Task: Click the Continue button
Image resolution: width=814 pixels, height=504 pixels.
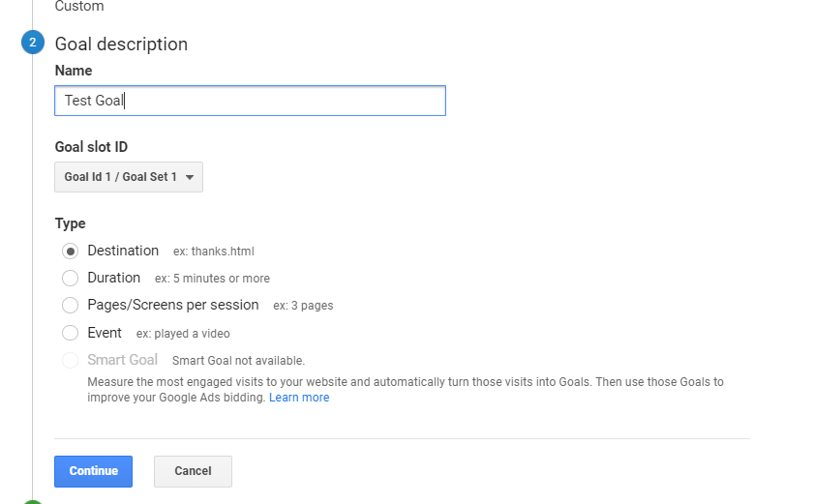Action: point(94,471)
